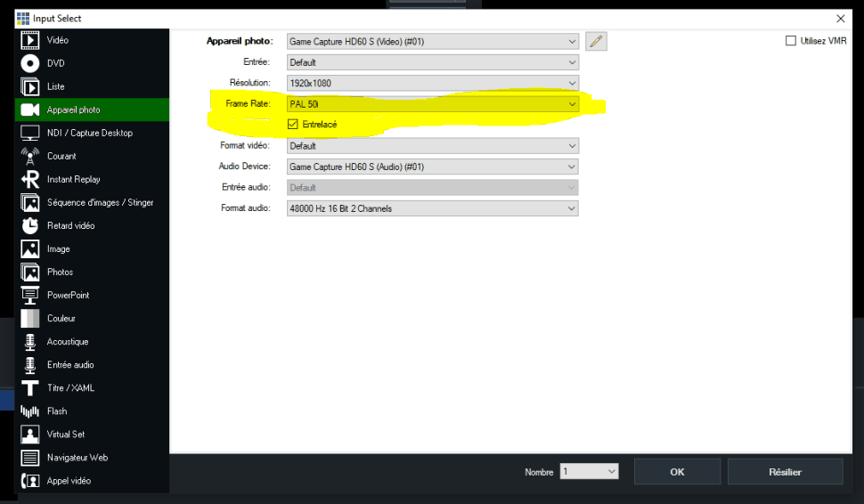Screen dimensions: 864x504
Task: Open the Format audio dropdown
Action: coord(433,208)
